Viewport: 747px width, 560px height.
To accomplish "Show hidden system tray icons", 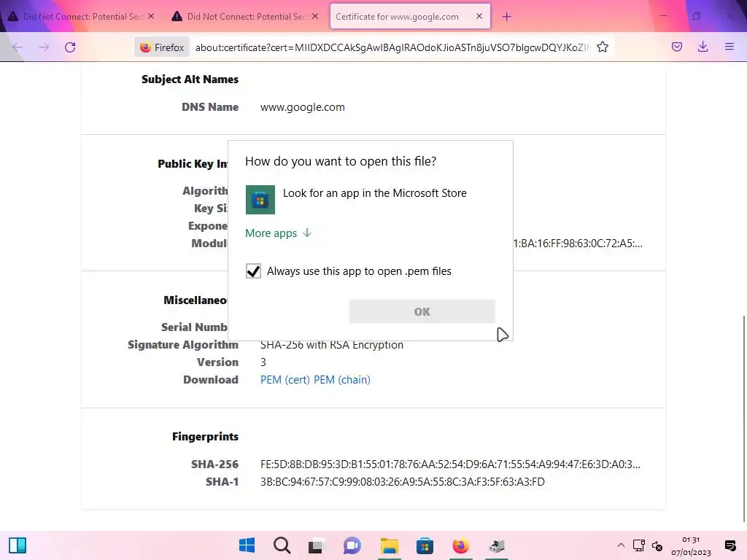I will coord(621,545).
